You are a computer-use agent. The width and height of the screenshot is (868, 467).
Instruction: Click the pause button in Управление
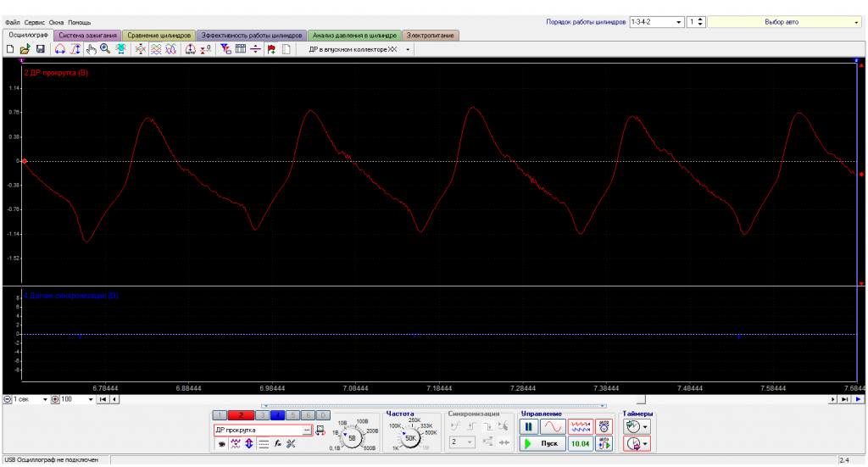529,426
